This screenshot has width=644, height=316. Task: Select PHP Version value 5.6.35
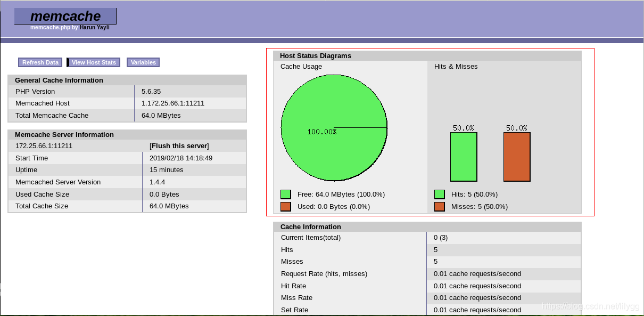pyautogui.click(x=151, y=92)
